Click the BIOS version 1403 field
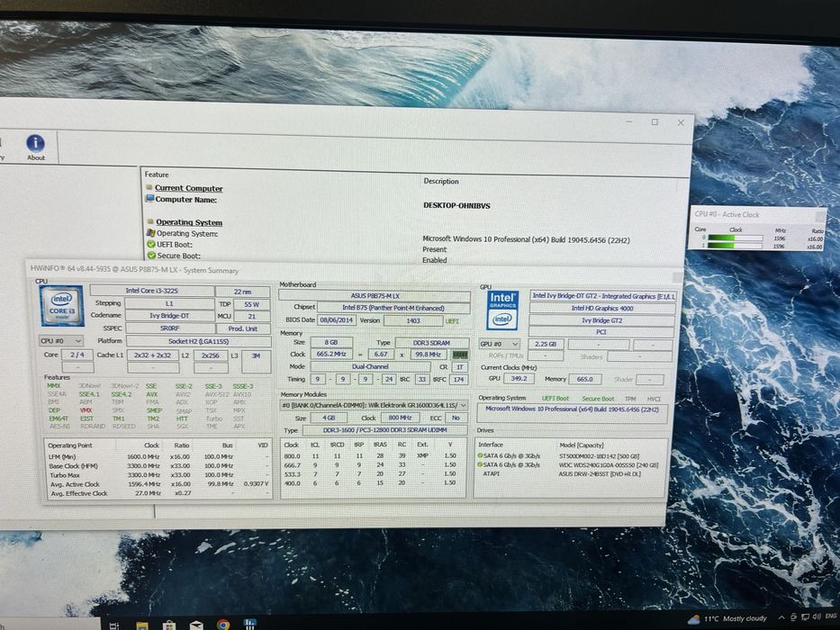The width and height of the screenshot is (840, 630). pyautogui.click(x=413, y=321)
